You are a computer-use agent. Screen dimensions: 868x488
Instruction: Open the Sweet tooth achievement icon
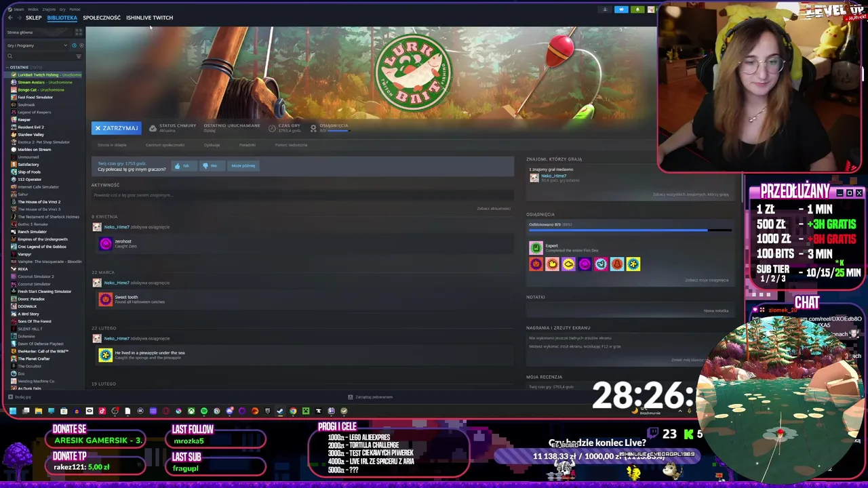[x=105, y=300]
